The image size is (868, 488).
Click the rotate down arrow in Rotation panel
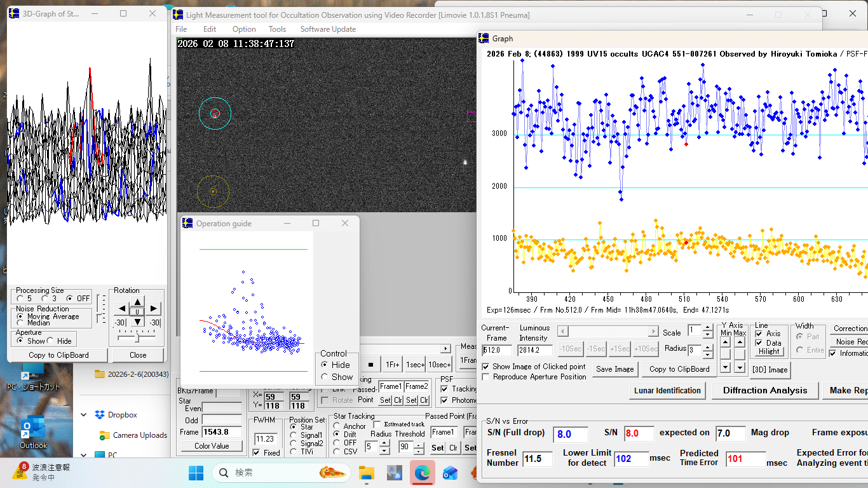point(137,322)
